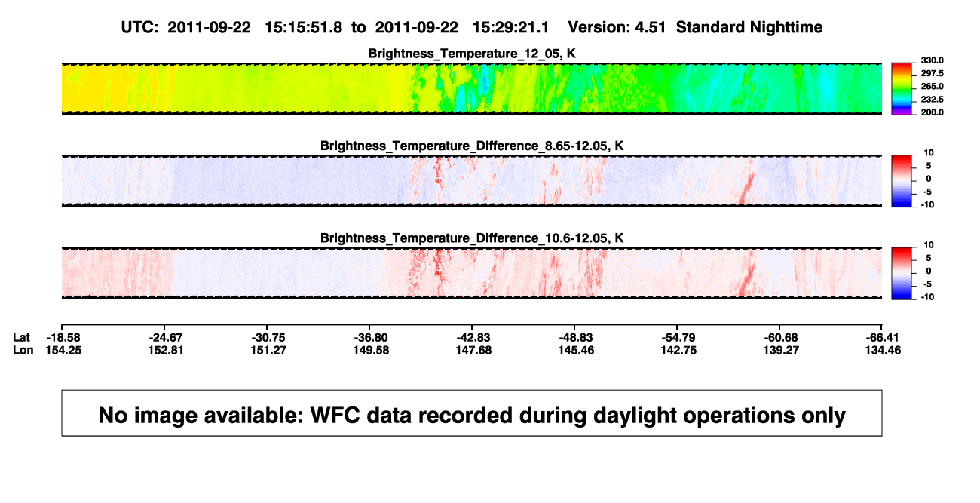Click latitude value -48.83
980x503 pixels.
574,337
